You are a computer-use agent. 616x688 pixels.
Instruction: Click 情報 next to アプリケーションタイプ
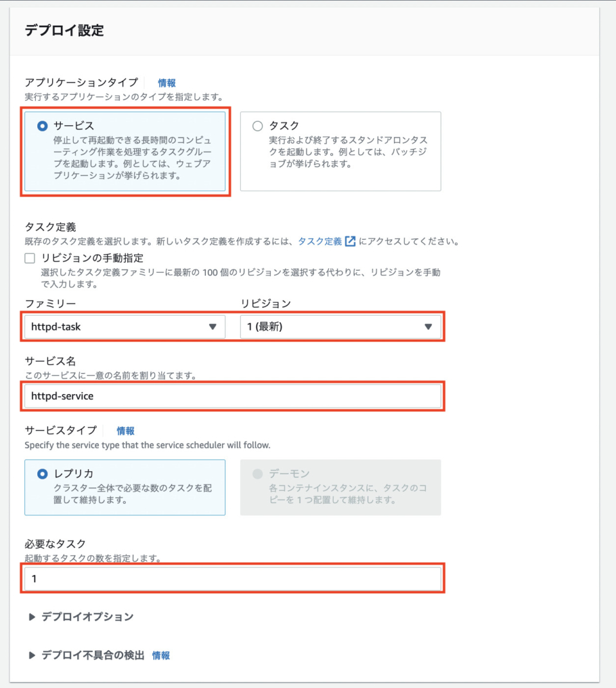pyautogui.click(x=167, y=83)
